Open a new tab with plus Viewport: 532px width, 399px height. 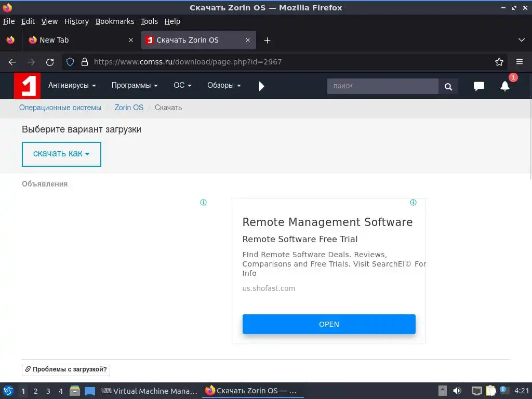pyautogui.click(x=268, y=41)
